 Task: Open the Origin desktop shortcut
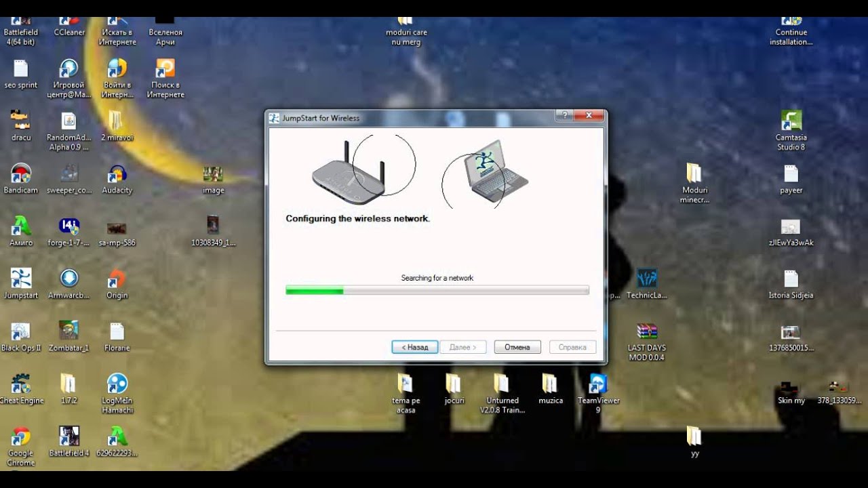pos(117,284)
